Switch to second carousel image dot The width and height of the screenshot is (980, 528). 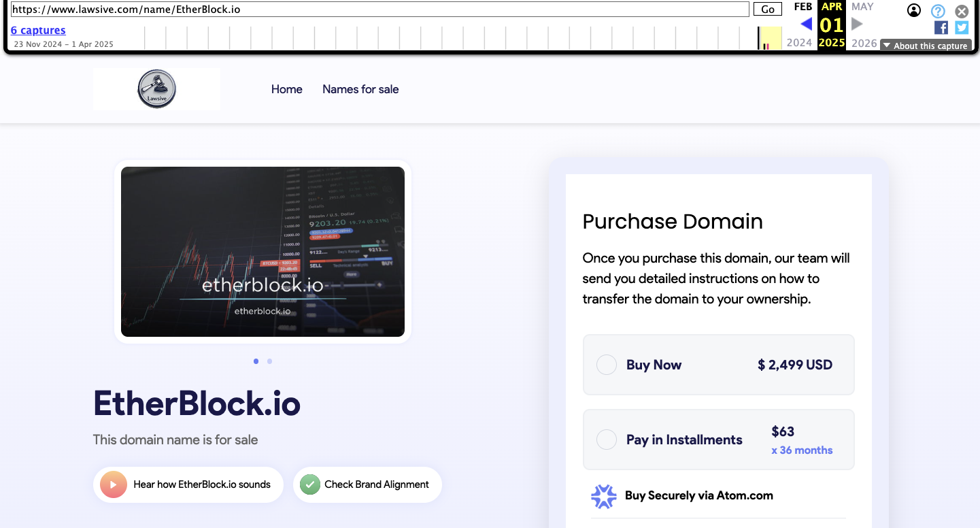[x=270, y=361]
